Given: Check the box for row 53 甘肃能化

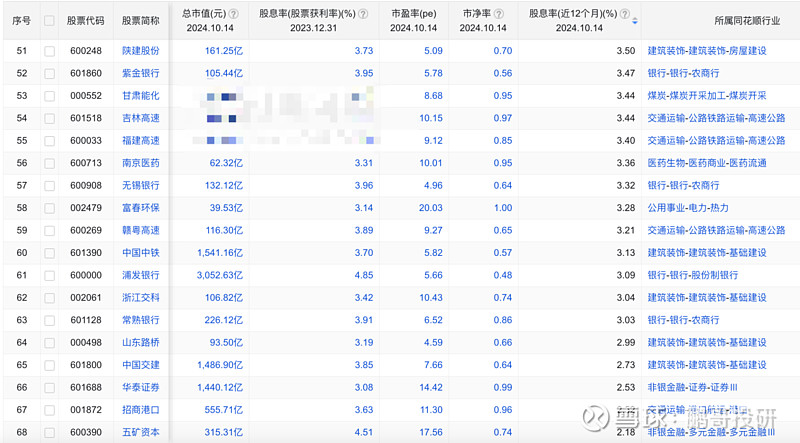Looking at the screenshot, I should [49, 96].
